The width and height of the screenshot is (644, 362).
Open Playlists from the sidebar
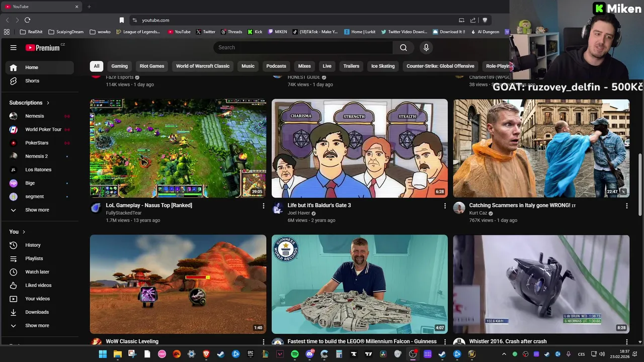pos(39,258)
